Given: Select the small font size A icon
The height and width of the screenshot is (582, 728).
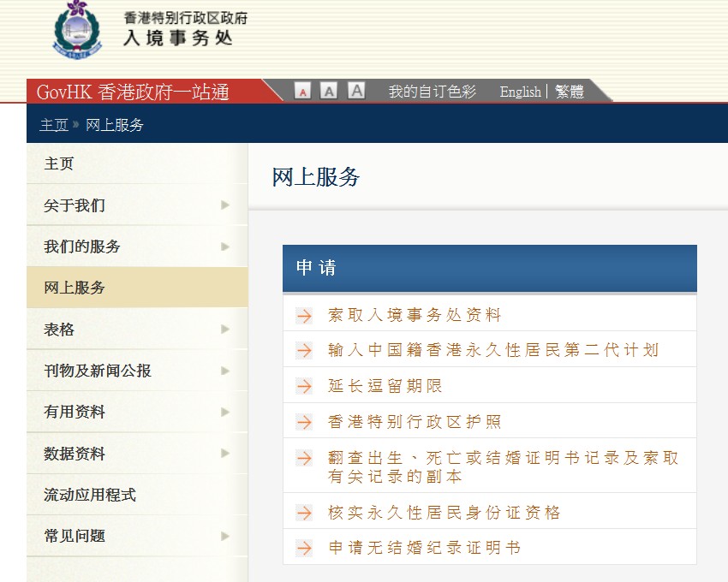Looking at the screenshot, I should (x=302, y=91).
